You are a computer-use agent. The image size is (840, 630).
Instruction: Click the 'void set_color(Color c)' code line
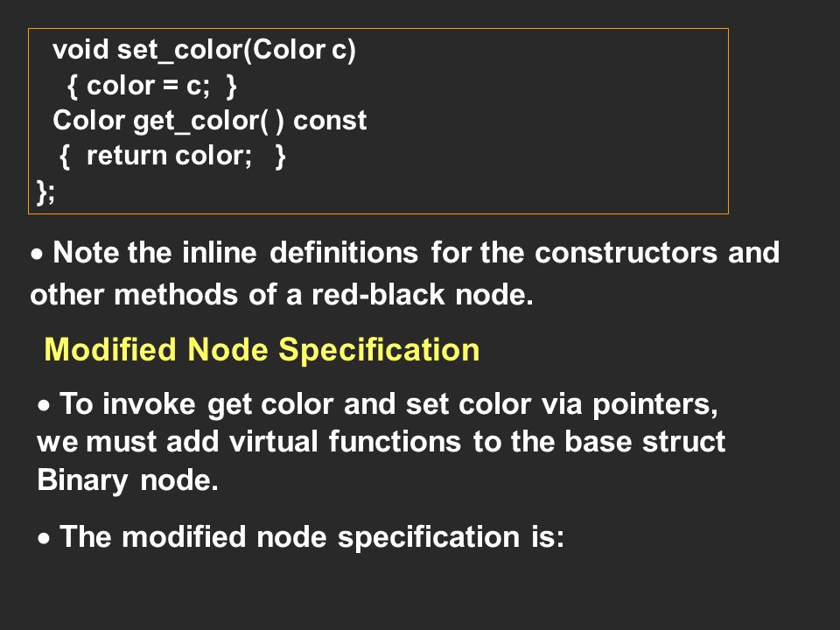coord(204,51)
